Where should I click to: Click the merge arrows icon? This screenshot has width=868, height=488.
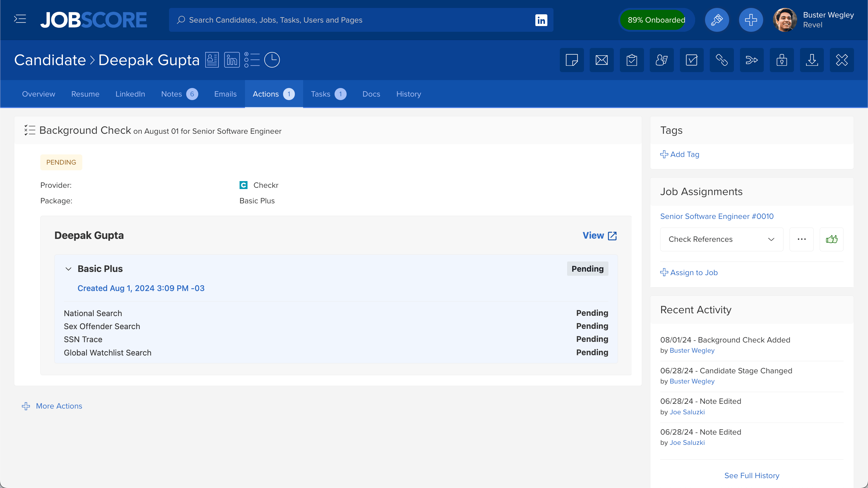751,60
